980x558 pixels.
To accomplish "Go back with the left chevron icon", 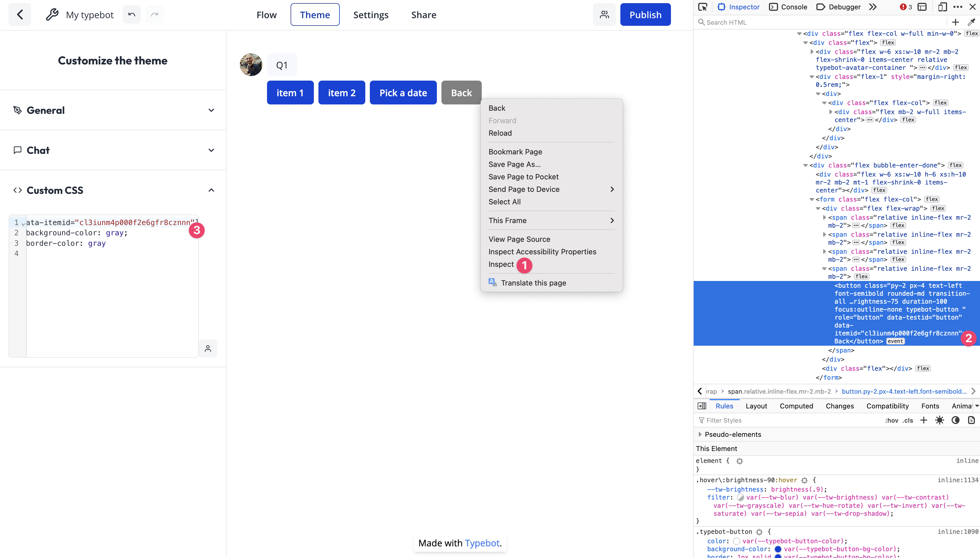I will click(x=20, y=14).
